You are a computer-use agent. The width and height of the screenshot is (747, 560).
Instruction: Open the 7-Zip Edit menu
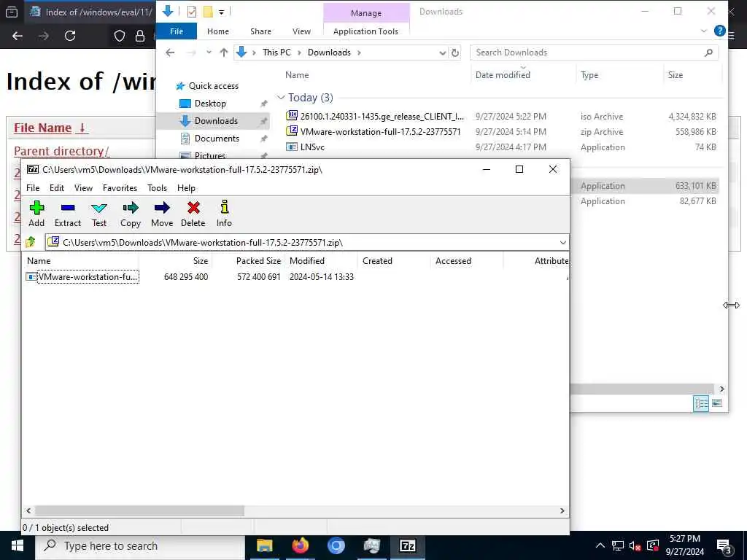click(x=57, y=188)
